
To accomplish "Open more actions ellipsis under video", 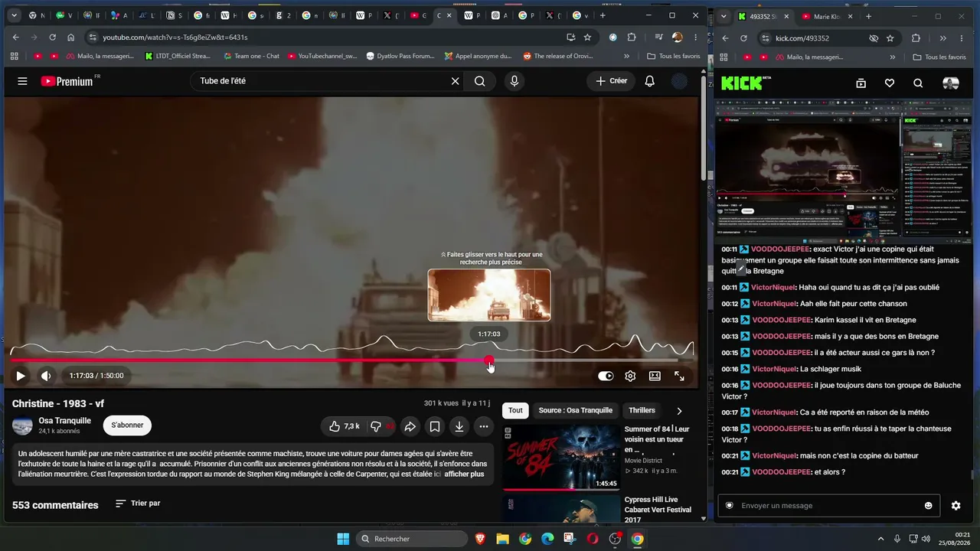I will point(483,426).
